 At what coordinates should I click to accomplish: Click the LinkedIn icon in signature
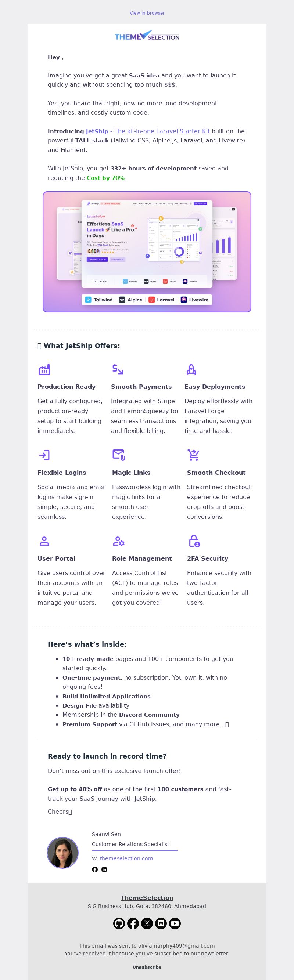click(104, 869)
